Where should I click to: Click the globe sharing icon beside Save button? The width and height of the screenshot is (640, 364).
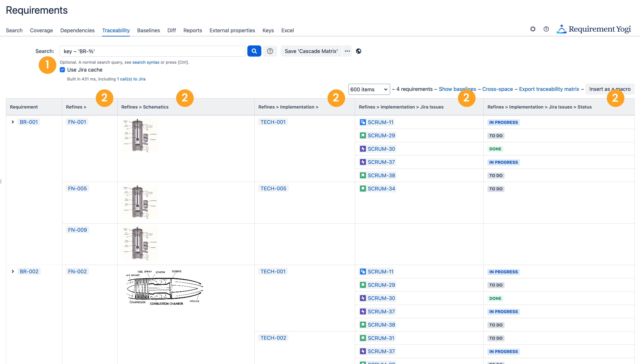pos(358,51)
